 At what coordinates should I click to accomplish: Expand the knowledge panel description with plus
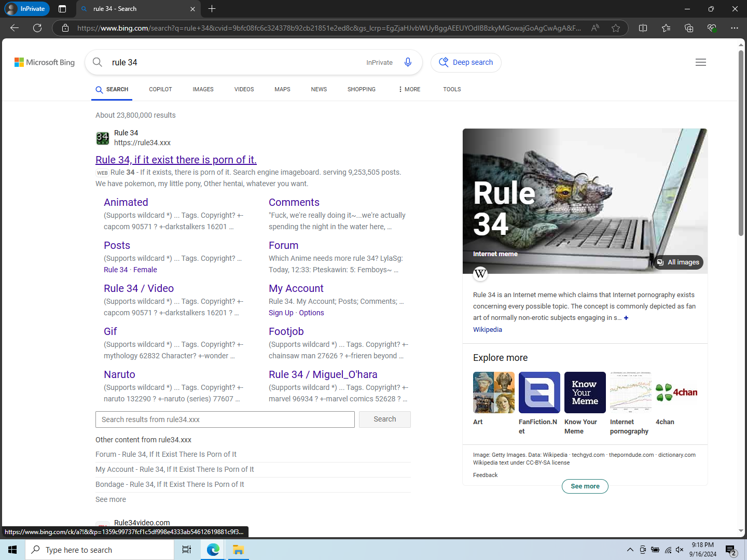coord(626,318)
